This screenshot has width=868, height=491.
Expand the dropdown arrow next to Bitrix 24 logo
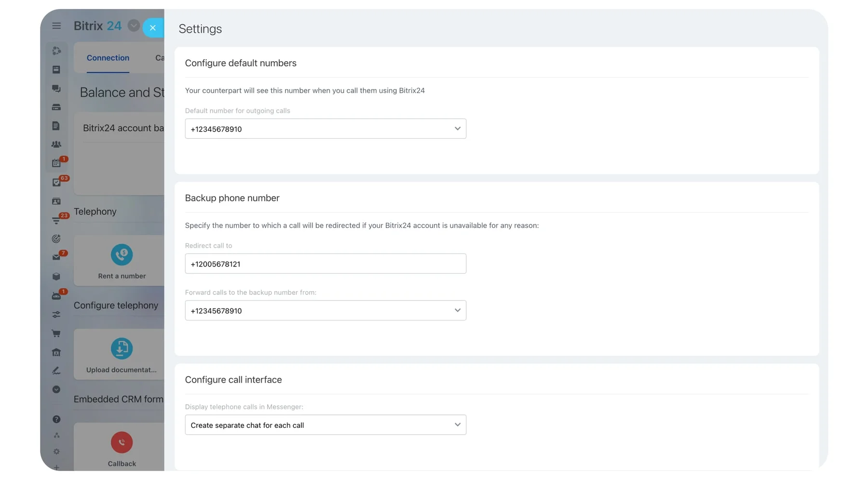coord(134,26)
